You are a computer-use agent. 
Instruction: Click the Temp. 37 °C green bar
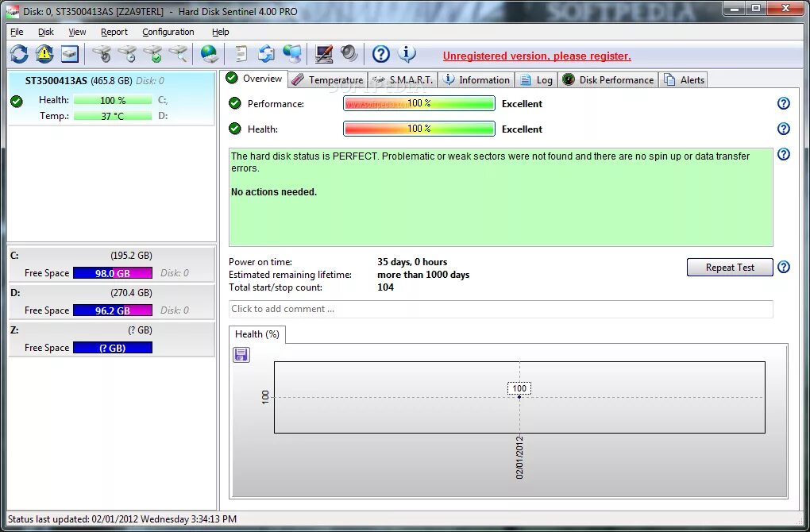[x=113, y=116]
